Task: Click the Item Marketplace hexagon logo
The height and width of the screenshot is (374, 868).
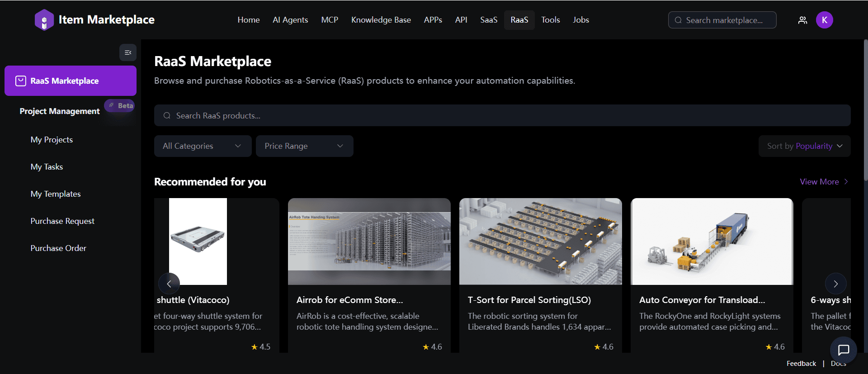Action: tap(44, 20)
